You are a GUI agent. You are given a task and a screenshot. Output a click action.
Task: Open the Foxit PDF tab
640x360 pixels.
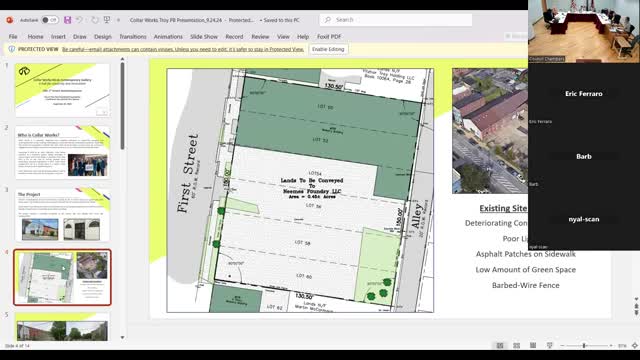[x=329, y=37]
